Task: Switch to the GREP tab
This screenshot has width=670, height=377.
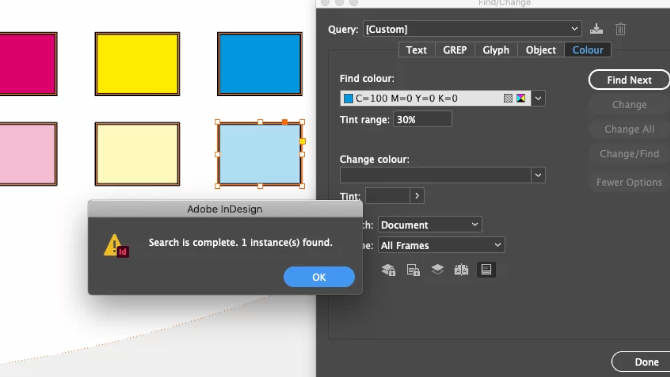Action: point(455,50)
